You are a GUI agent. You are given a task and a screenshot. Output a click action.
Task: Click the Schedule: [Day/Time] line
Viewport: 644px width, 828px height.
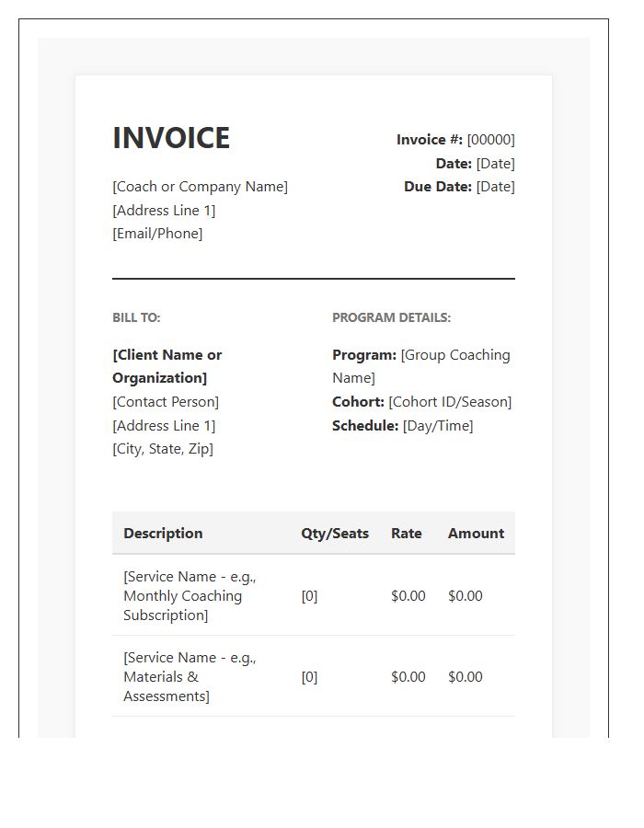point(402,426)
